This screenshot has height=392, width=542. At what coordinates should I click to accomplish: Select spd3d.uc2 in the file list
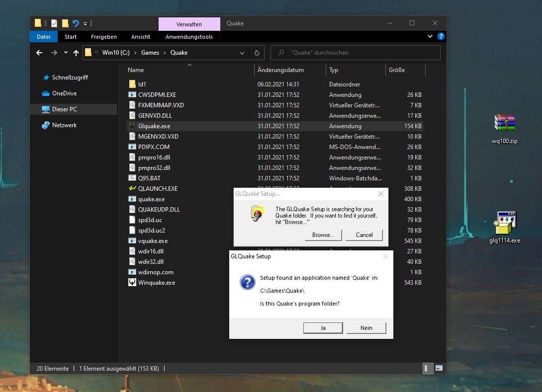point(151,230)
